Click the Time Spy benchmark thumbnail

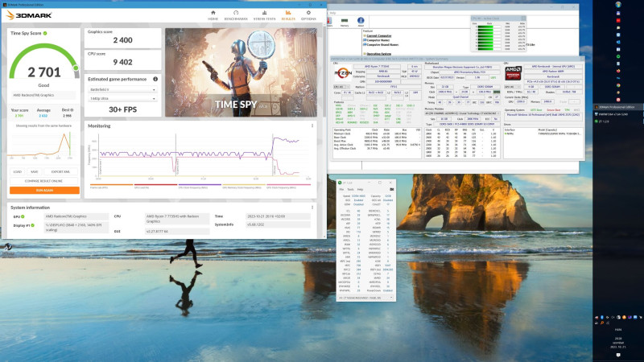[241, 72]
